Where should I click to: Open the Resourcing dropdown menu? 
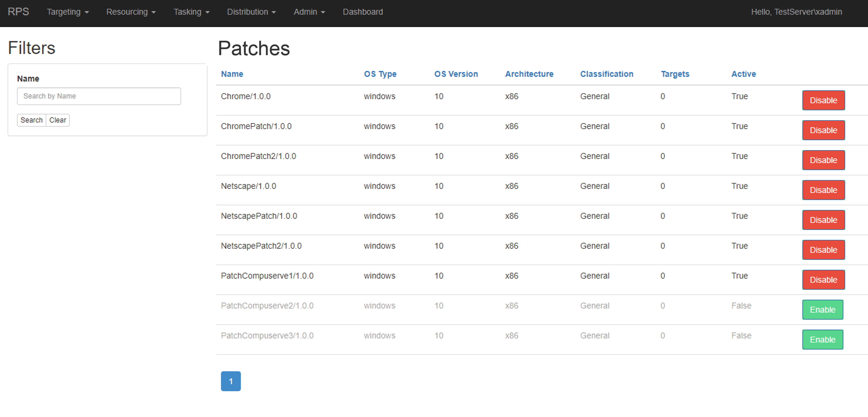click(x=131, y=12)
